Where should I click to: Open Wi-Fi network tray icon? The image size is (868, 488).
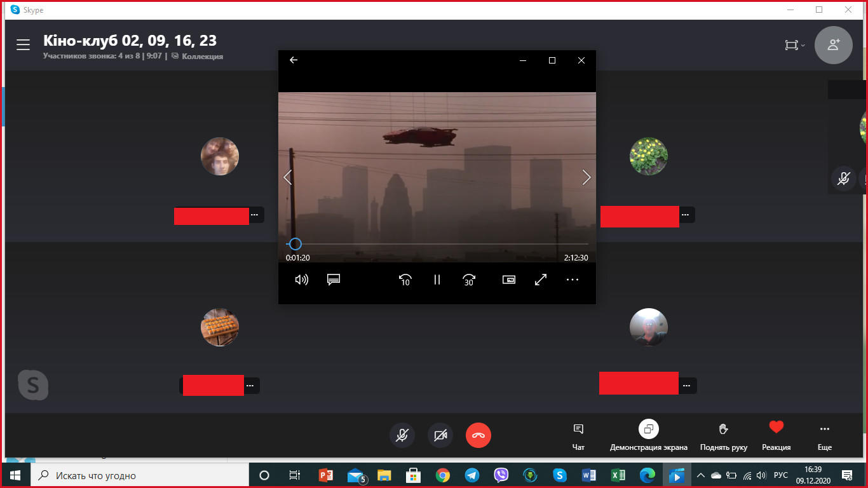(x=747, y=475)
